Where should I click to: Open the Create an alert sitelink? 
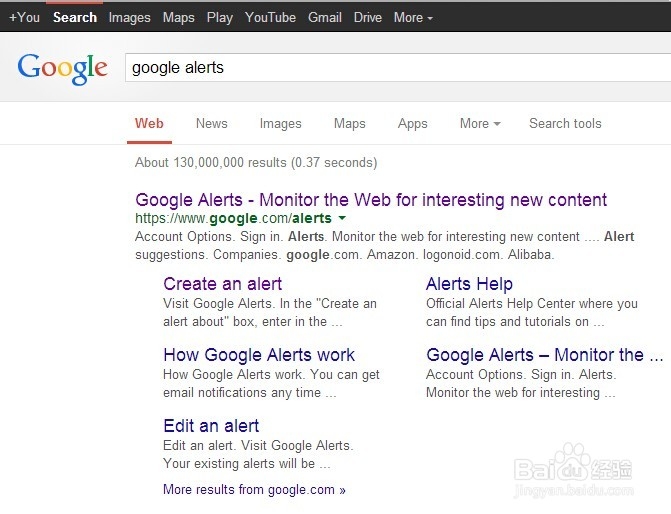point(223,284)
